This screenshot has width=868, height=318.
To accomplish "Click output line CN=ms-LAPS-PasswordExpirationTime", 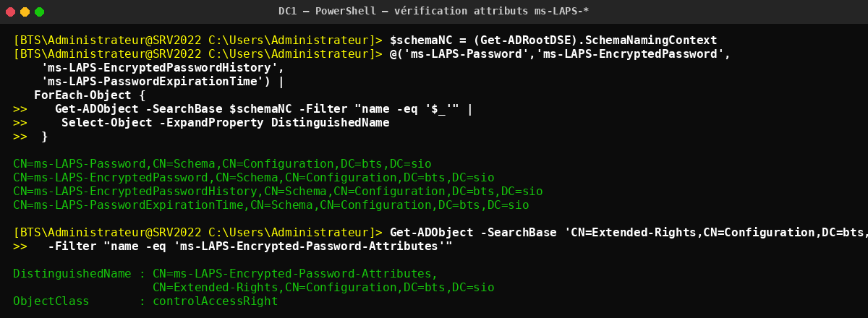I will coord(271,205).
